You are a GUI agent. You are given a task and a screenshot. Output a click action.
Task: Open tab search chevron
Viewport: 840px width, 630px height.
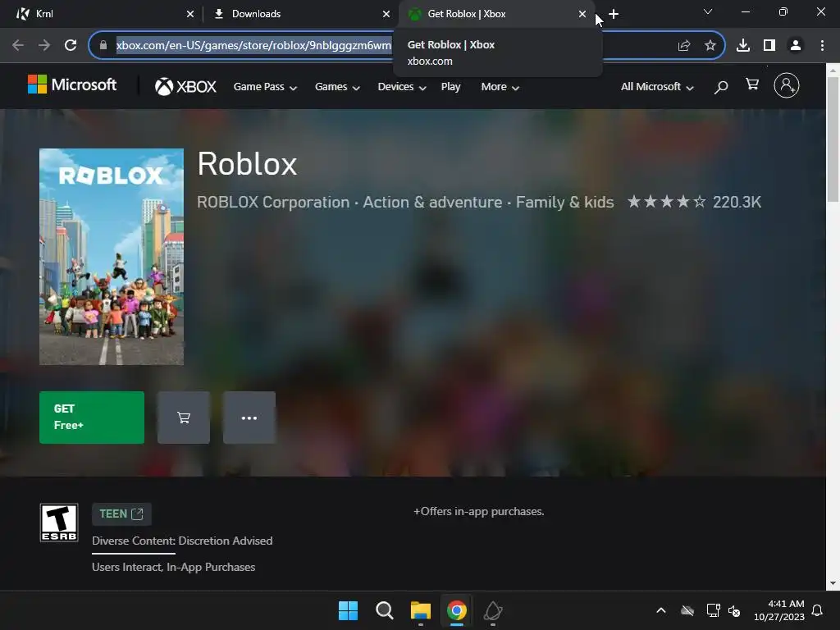[708, 11]
